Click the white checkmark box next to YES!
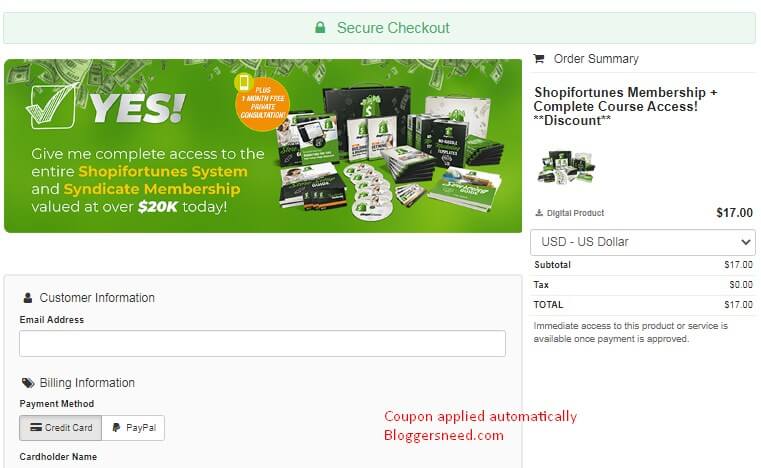This screenshot has height=468, width=761. click(x=52, y=107)
